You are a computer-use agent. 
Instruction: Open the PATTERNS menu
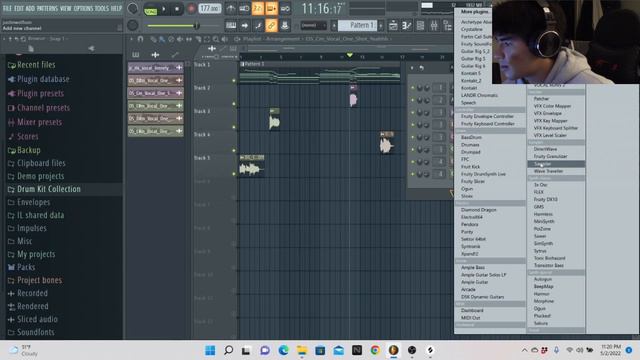click(47, 8)
